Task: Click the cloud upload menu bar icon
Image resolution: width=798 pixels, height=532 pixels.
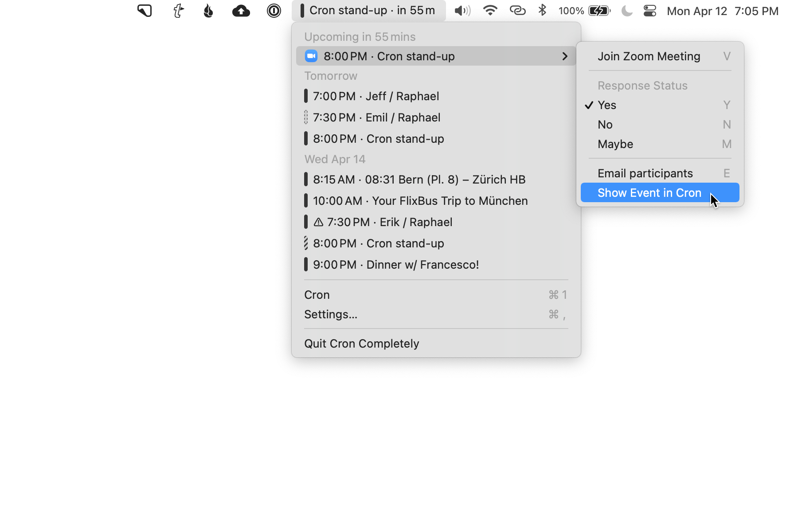Action: 241,11
